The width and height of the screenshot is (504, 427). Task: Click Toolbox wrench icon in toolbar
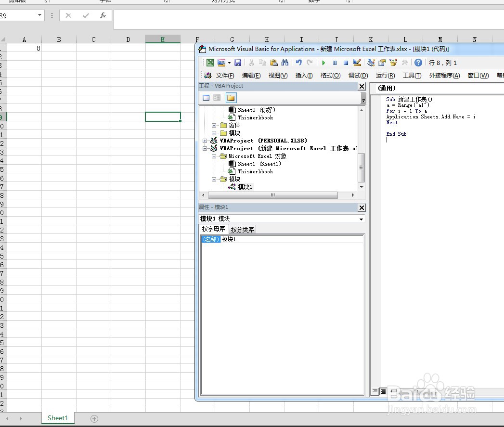tap(404, 63)
